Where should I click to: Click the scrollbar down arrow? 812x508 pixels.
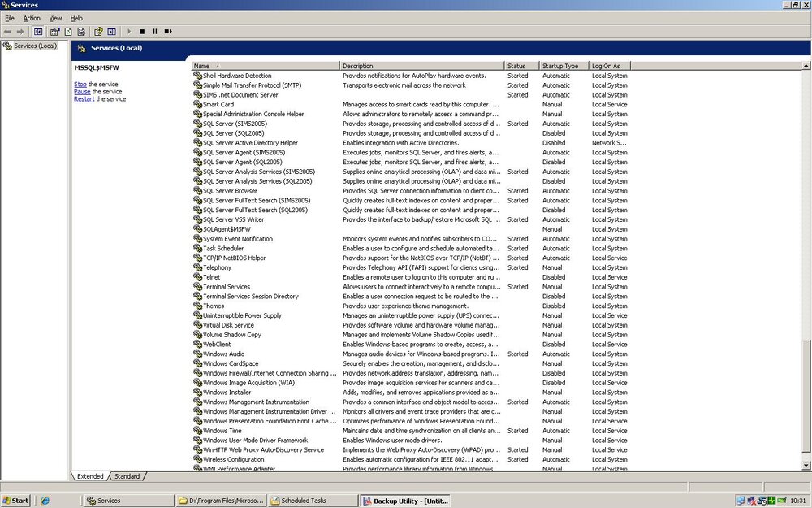click(x=806, y=466)
